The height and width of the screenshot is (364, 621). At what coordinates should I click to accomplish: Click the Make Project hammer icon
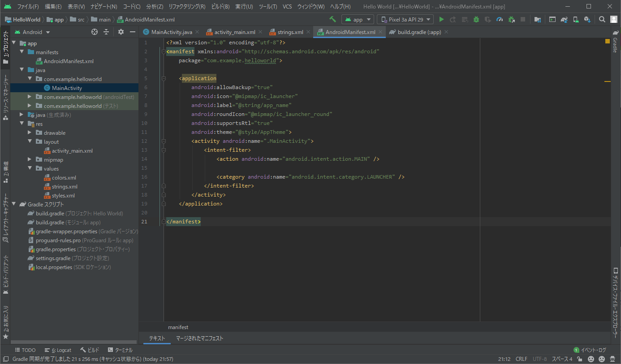(x=332, y=19)
